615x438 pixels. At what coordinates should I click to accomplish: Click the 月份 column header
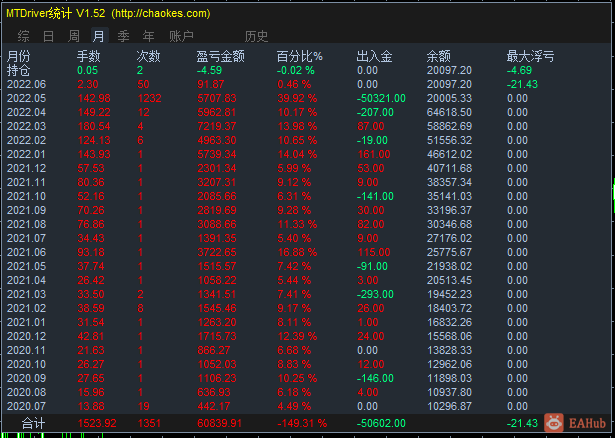18,56
